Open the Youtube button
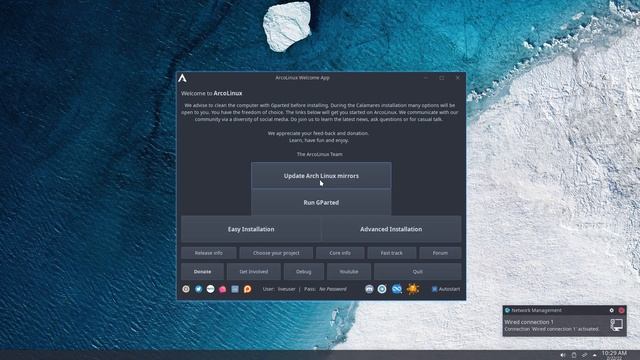Viewport: 640px width, 360px height. pyautogui.click(x=349, y=271)
